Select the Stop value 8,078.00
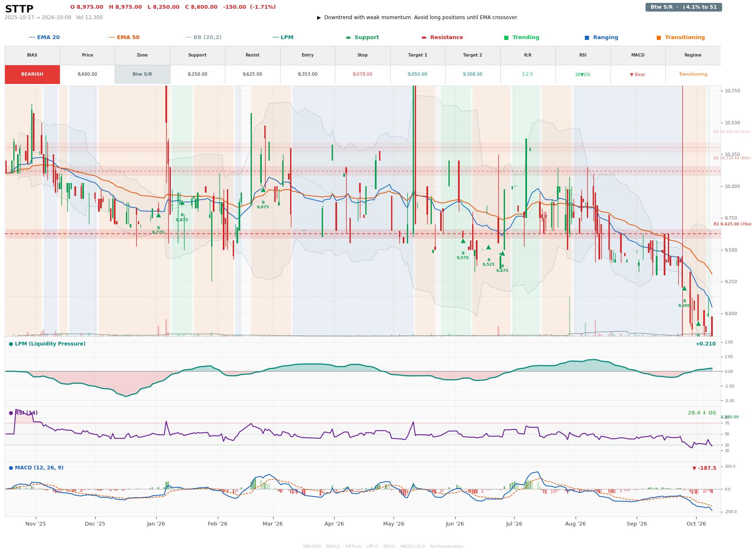756x553 pixels. pos(362,74)
